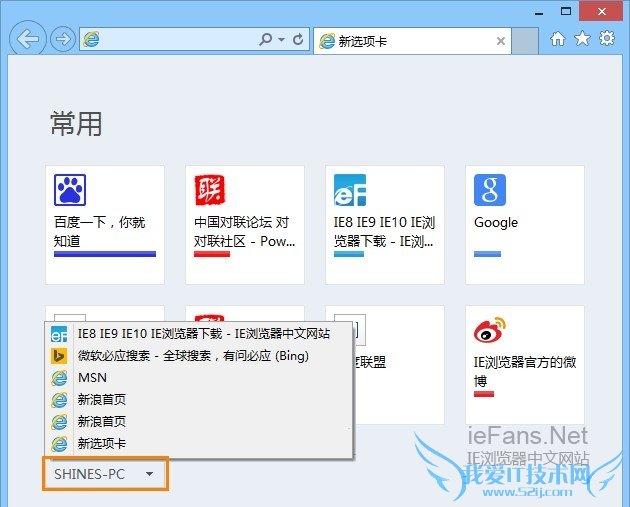The image size is (630, 507).
Task: Open the Google tile title
Action: point(496,223)
